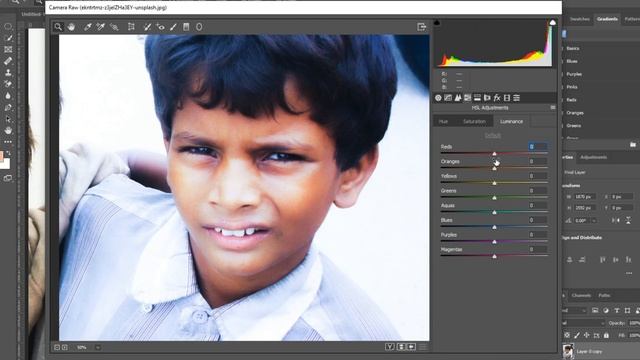Image resolution: width=640 pixels, height=360 pixels.
Task: Click the zoom in plus button
Action: point(64,347)
